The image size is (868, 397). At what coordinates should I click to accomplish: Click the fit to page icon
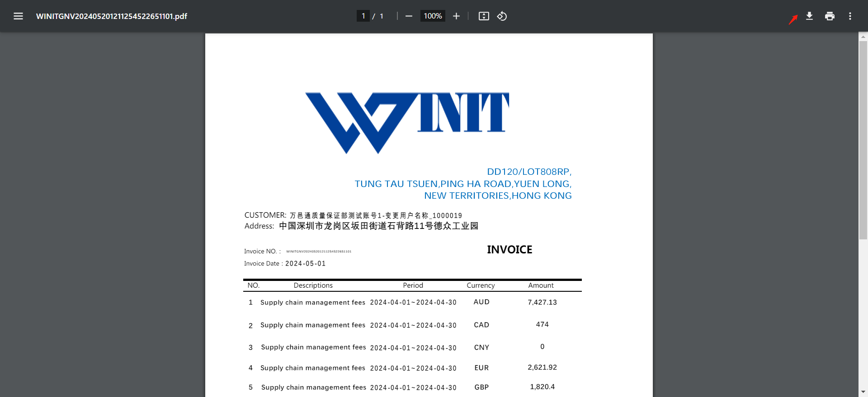484,16
